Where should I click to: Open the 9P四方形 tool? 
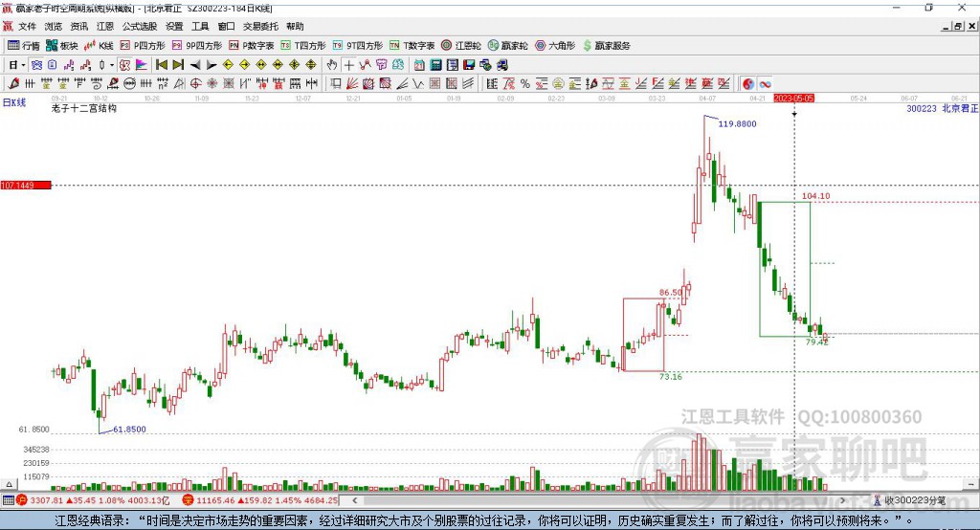point(197,46)
